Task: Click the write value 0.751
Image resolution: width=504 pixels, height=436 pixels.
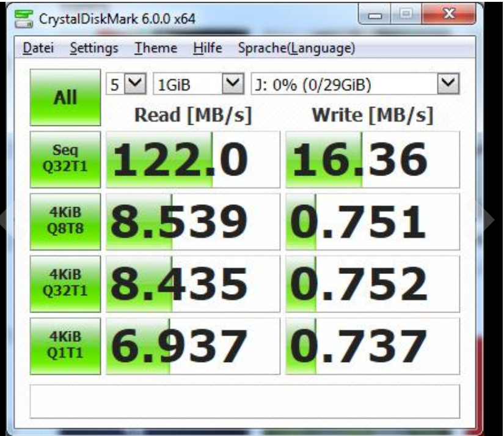Action: [373, 221]
